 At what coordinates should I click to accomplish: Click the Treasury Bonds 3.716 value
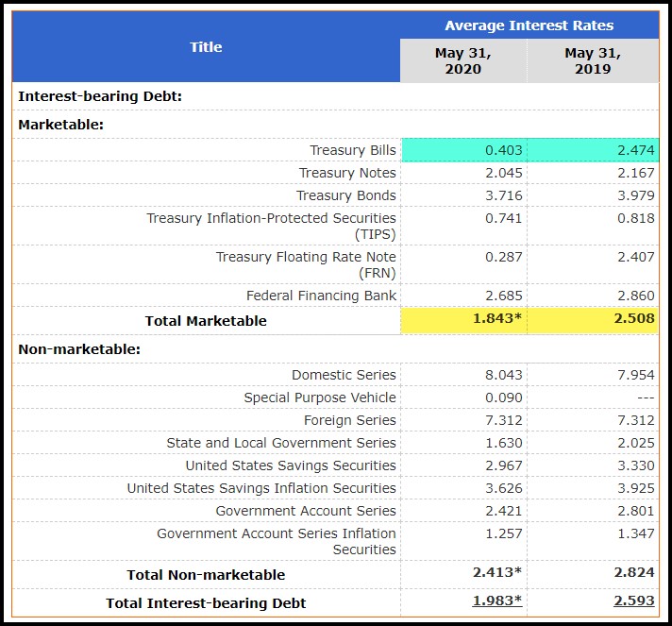click(504, 195)
